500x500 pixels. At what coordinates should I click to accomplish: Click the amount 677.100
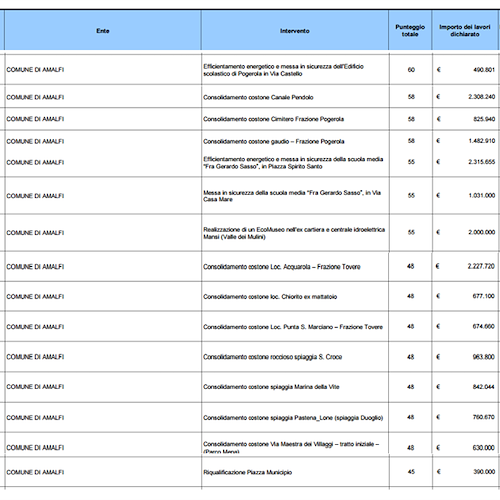pyautogui.click(x=483, y=296)
